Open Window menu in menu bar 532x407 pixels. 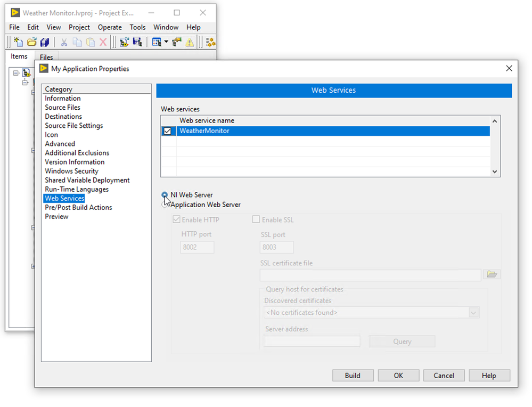coord(166,27)
